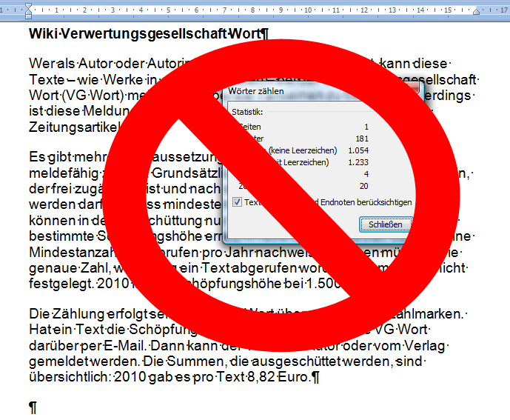Viewport: 510px width, 420px height.
Task: Click the text '8,82 Euro.'
Action: [x=279, y=377]
